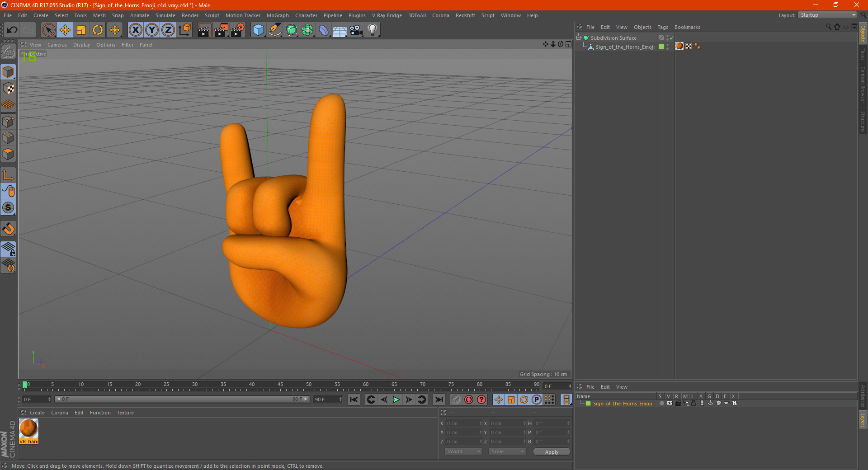Add a Light object
868x470 pixels.
coord(373,30)
